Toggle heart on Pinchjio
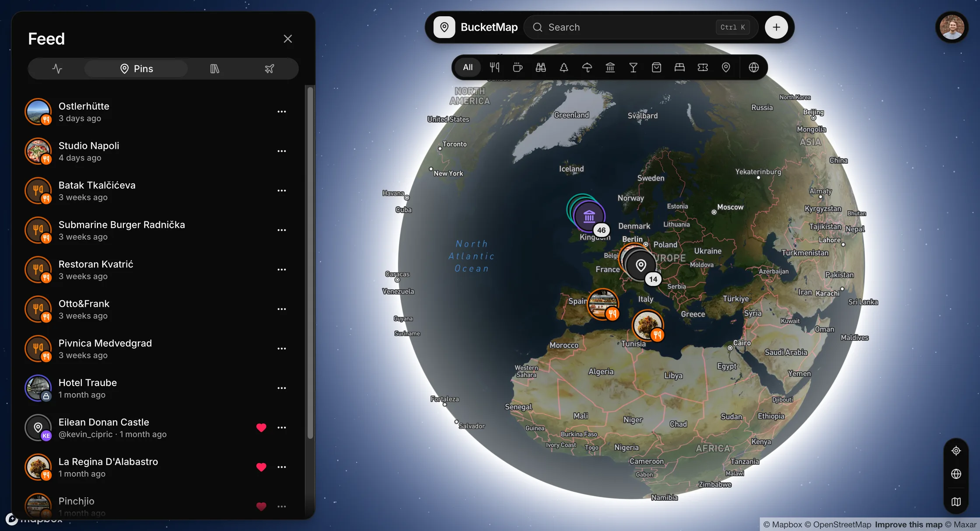The height and width of the screenshot is (531, 980). pyautogui.click(x=261, y=506)
